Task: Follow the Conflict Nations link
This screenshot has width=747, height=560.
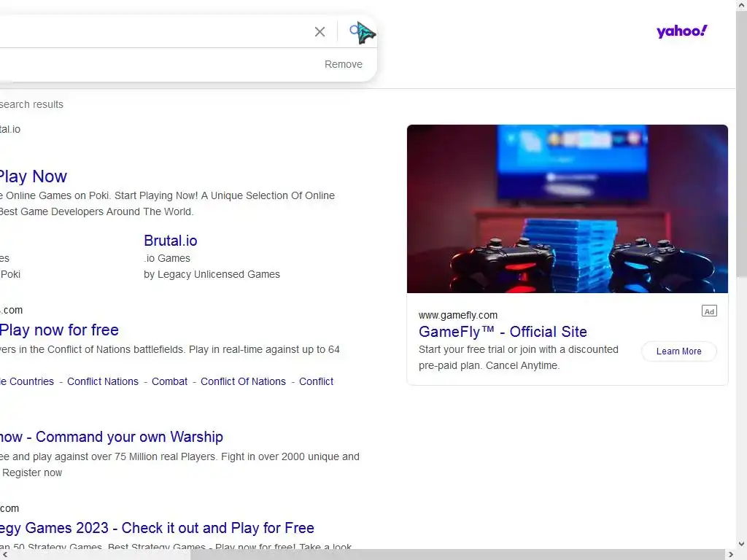Action: [x=102, y=382]
